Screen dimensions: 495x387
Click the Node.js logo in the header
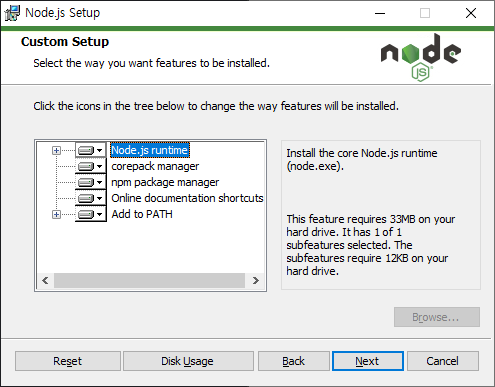(421, 57)
